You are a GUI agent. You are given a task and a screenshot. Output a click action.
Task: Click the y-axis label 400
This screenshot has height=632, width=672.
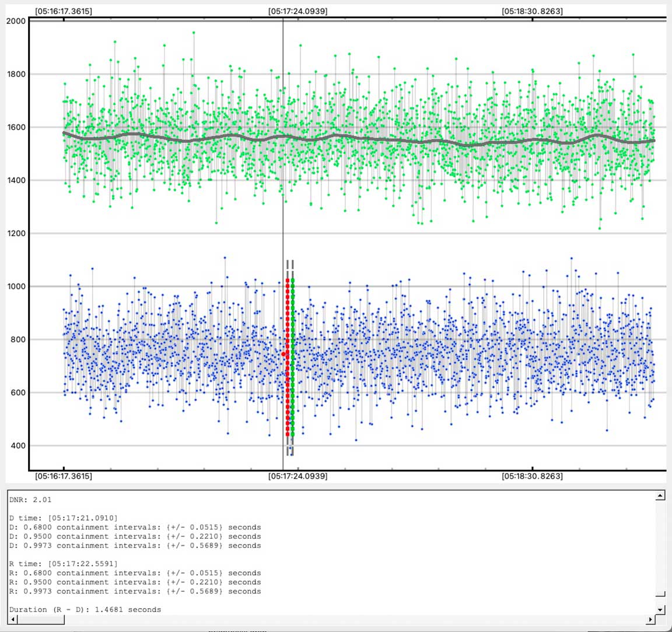pyautogui.click(x=19, y=446)
